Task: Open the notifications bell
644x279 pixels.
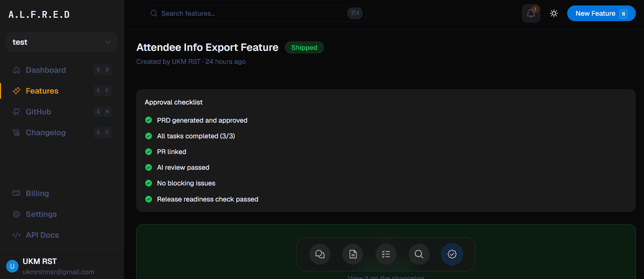Action: tap(531, 13)
